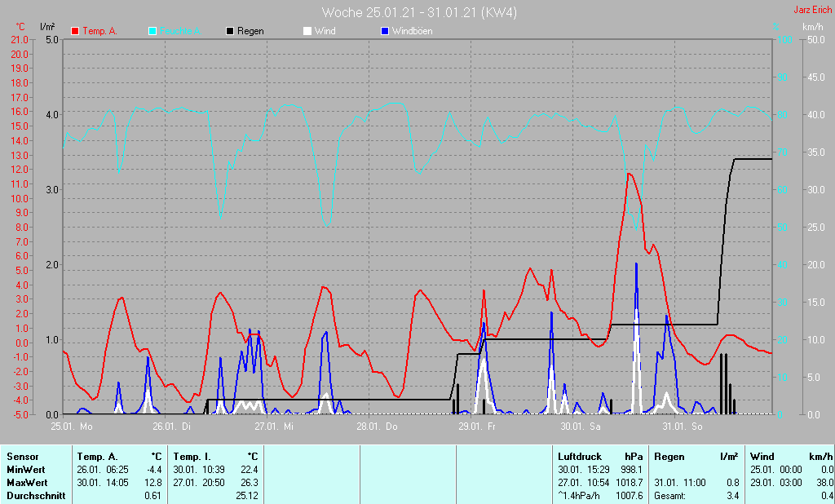Click the '22.4' indoor minimum value
The image size is (835, 504).
(x=250, y=470)
